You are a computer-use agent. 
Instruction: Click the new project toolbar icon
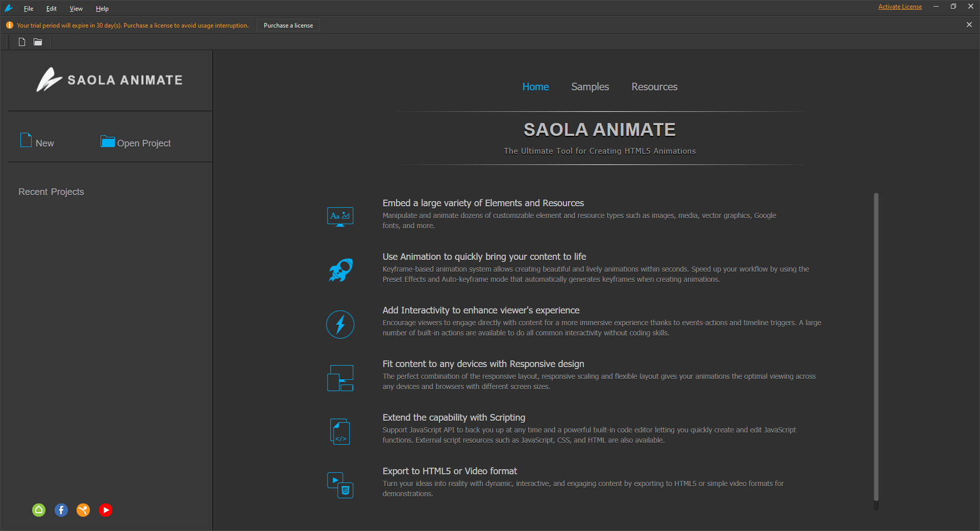[x=22, y=42]
